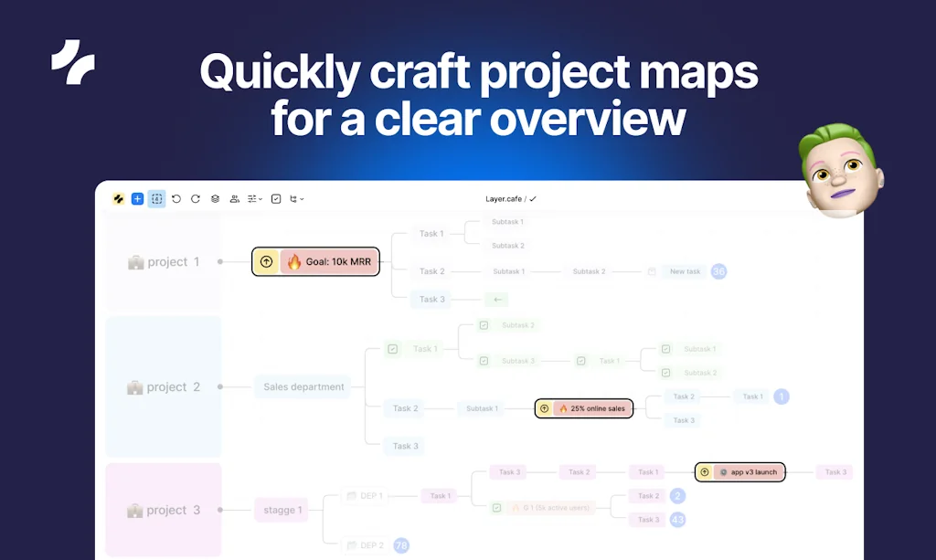Toggle checkbox of topmost Subtask 2 in project 2

coord(484,325)
